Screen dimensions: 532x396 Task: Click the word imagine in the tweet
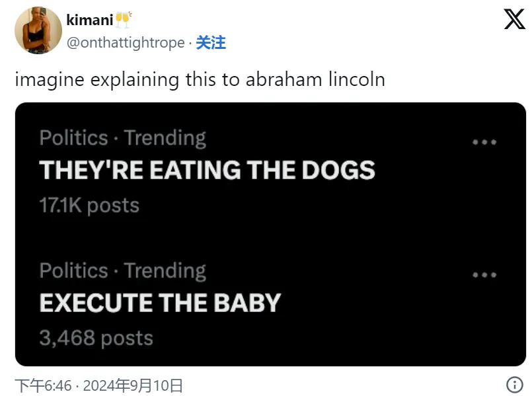click(x=49, y=80)
